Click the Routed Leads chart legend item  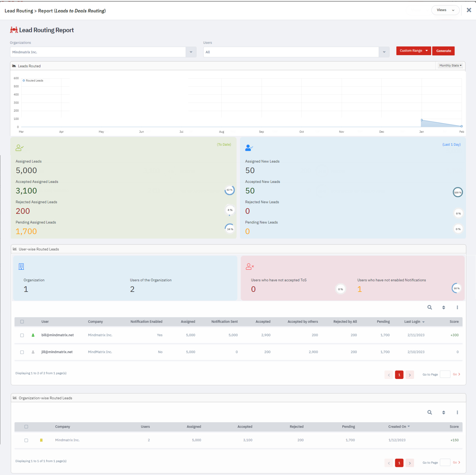coord(33,81)
